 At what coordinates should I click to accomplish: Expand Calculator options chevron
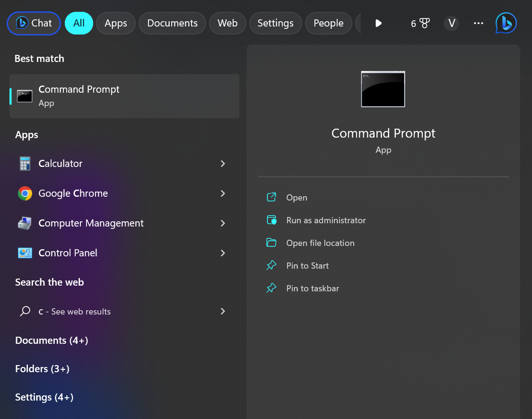pyautogui.click(x=223, y=164)
